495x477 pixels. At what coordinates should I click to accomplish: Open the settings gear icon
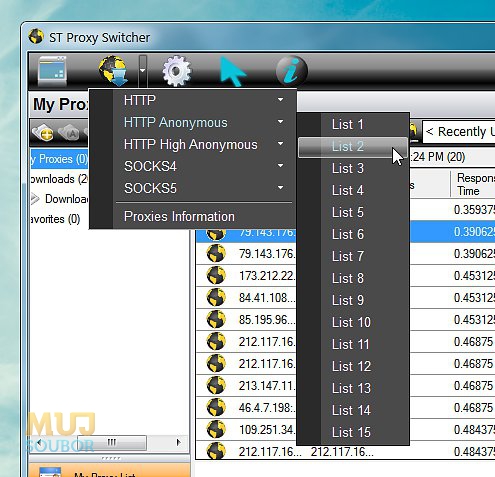coord(177,71)
